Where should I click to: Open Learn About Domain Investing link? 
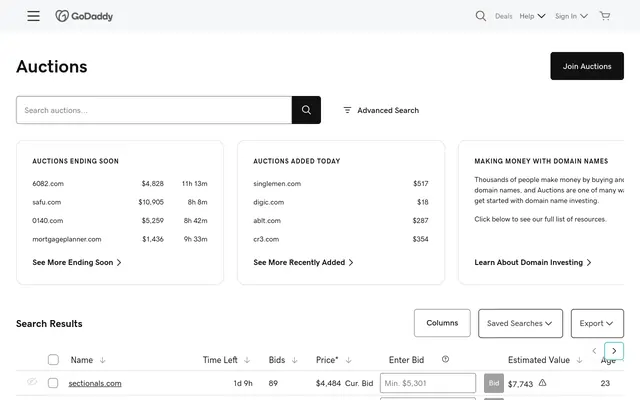pos(533,262)
